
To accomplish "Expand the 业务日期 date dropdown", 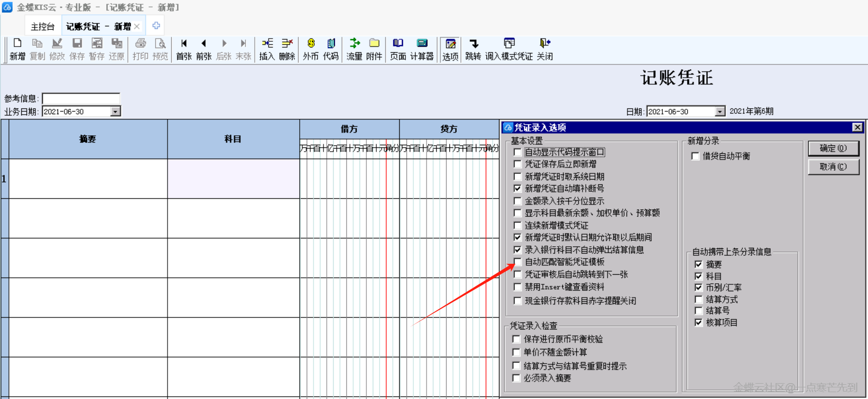I will 115,112.
